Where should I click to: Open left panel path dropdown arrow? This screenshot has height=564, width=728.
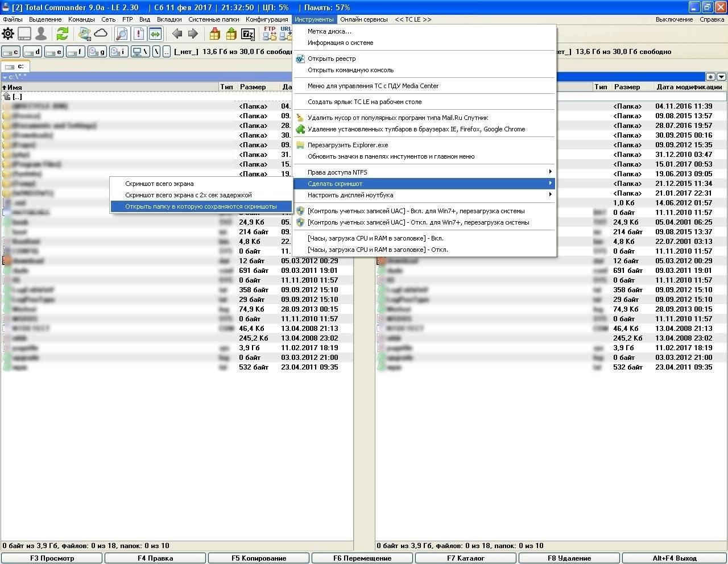click(x=5, y=77)
